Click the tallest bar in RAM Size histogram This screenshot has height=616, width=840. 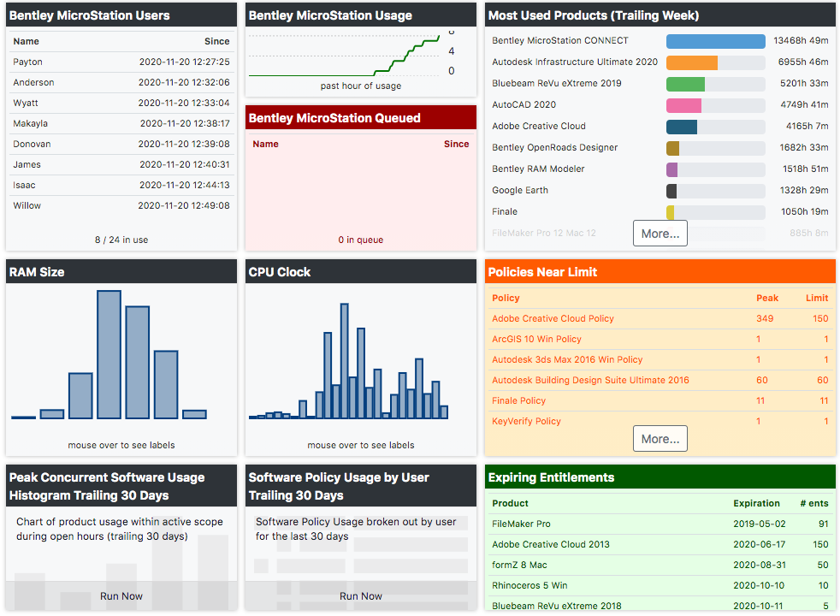tap(109, 354)
